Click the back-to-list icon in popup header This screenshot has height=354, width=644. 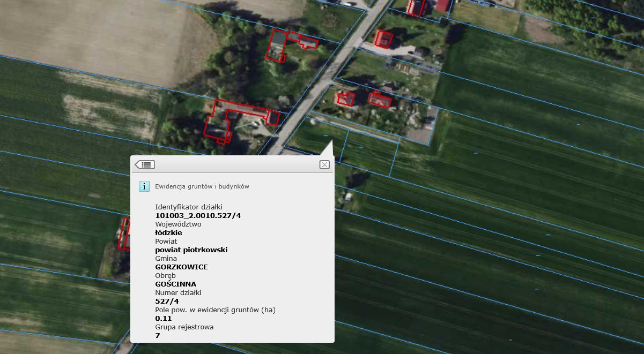145,164
